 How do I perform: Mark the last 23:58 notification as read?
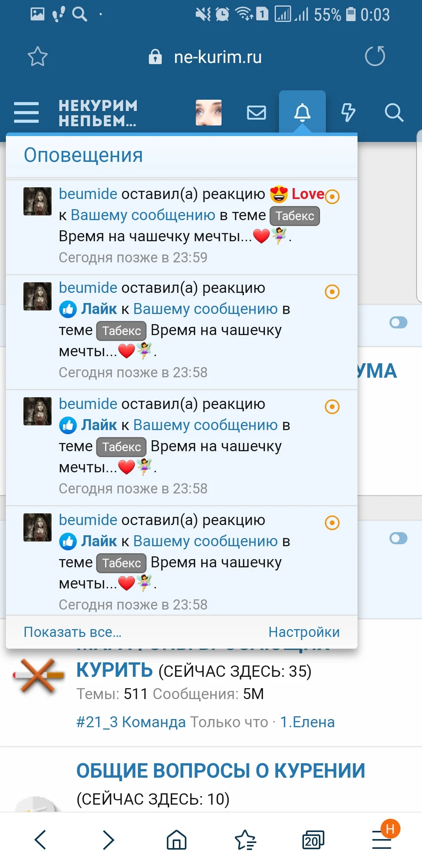click(x=332, y=523)
